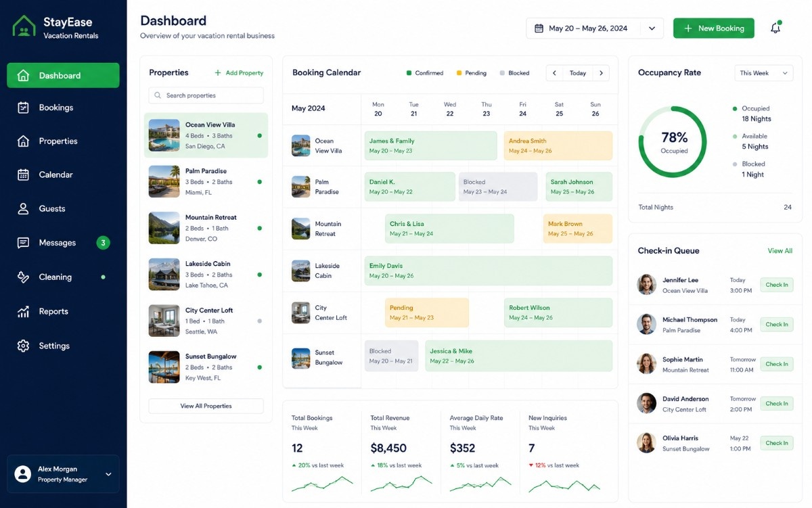Click the Calendar sidebar icon
This screenshot has height=508, width=812.
coord(23,175)
